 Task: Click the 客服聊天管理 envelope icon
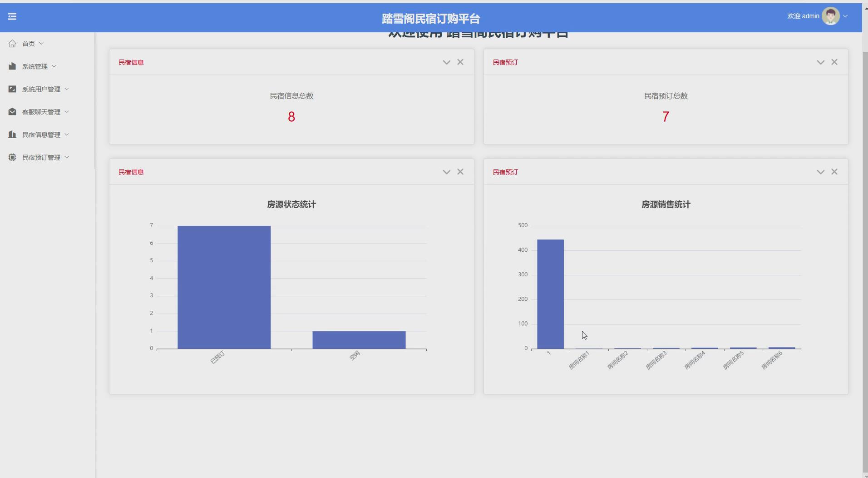(x=12, y=112)
